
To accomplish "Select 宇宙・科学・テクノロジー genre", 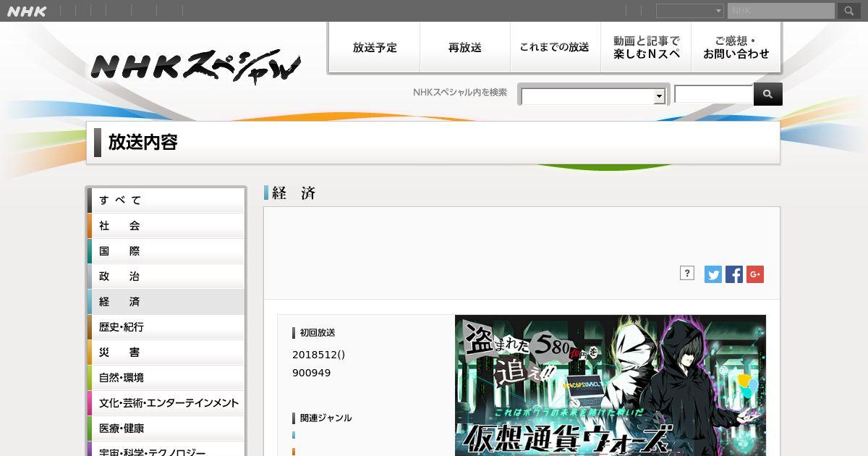I will (166, 449).
